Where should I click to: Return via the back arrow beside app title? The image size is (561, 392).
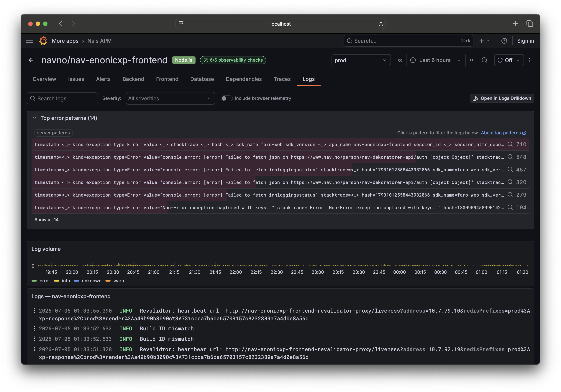pos(31,60)
